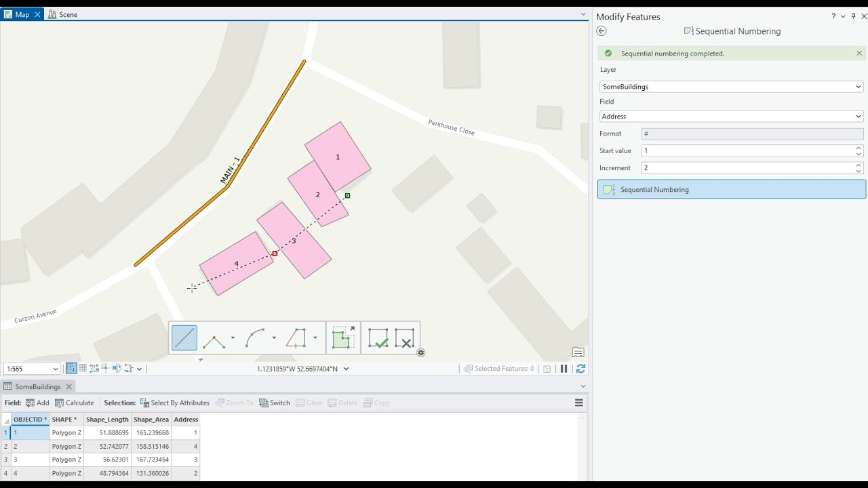Screen dimensions: 868x488
Task: Go back in Modify Features pane
Action: (601, 31)
